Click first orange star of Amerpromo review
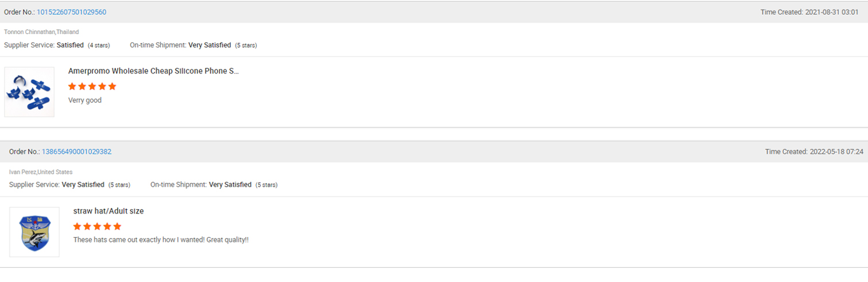868x282 pixels. (72, 86)
